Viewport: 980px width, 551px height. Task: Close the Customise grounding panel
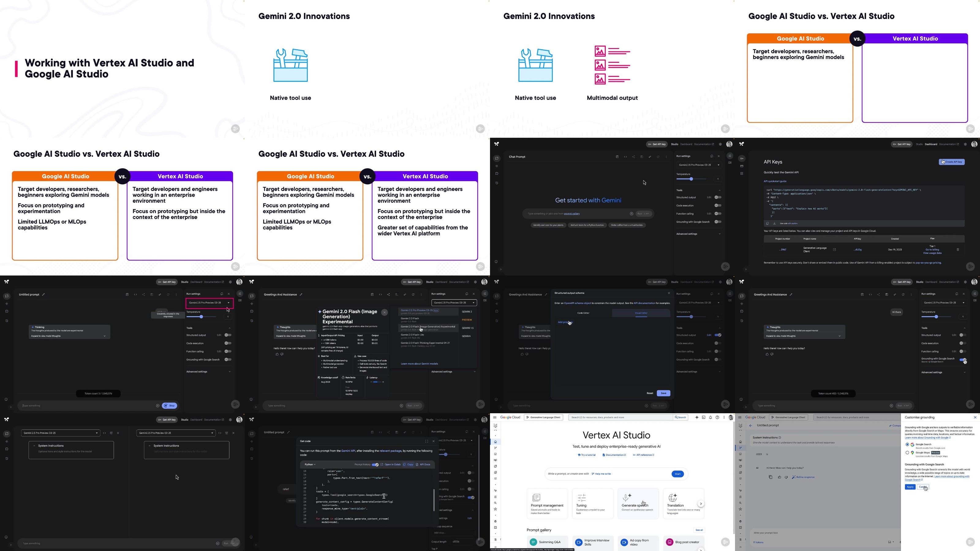point(975,417)
